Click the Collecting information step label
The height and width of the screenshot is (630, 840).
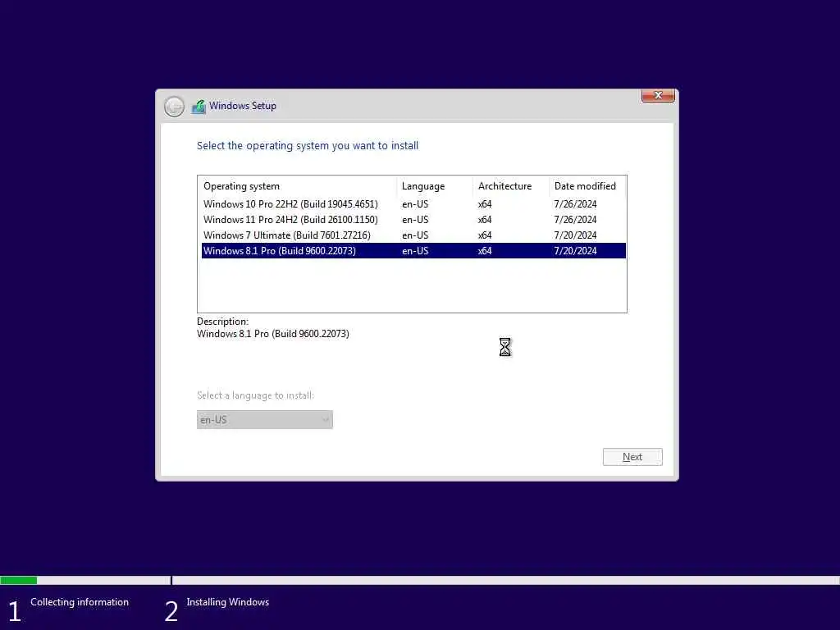(80, 602)
